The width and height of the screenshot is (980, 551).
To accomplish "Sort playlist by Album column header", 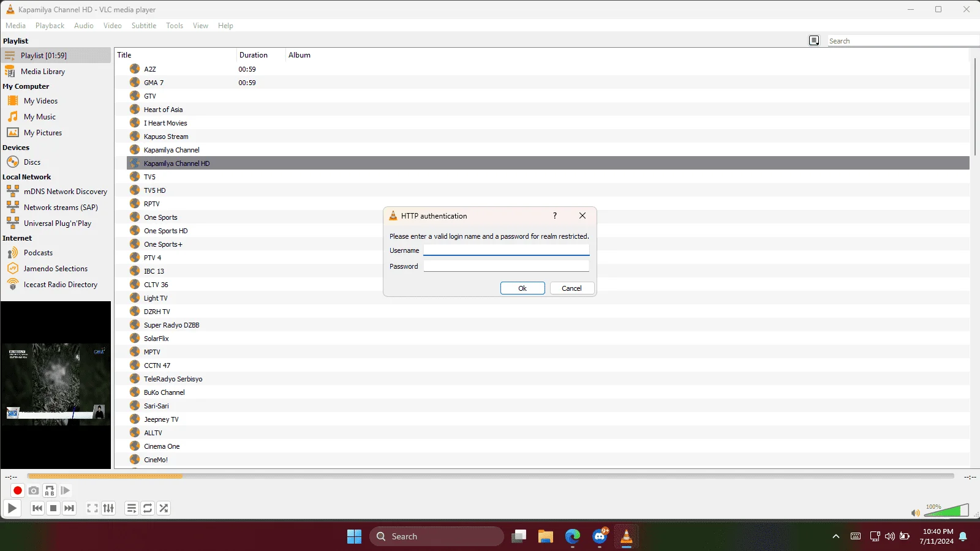I will tap(300, 55).
